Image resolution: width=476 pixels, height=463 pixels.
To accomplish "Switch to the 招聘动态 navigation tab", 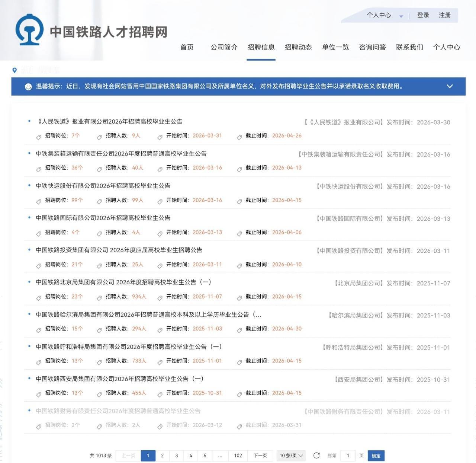I will tap(298, 47).
